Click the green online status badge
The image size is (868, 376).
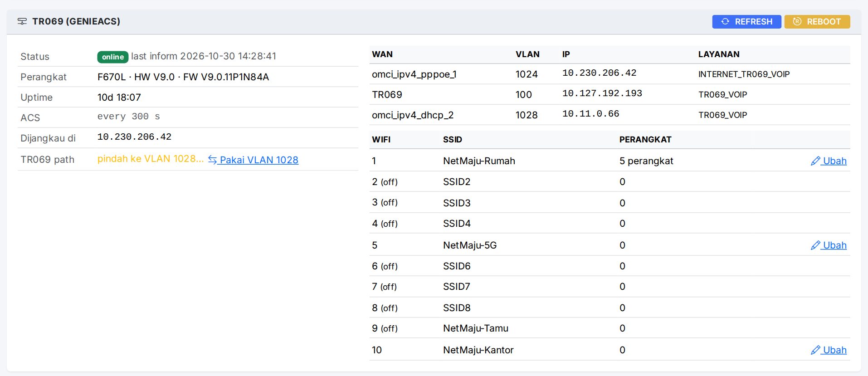(113, 57)
